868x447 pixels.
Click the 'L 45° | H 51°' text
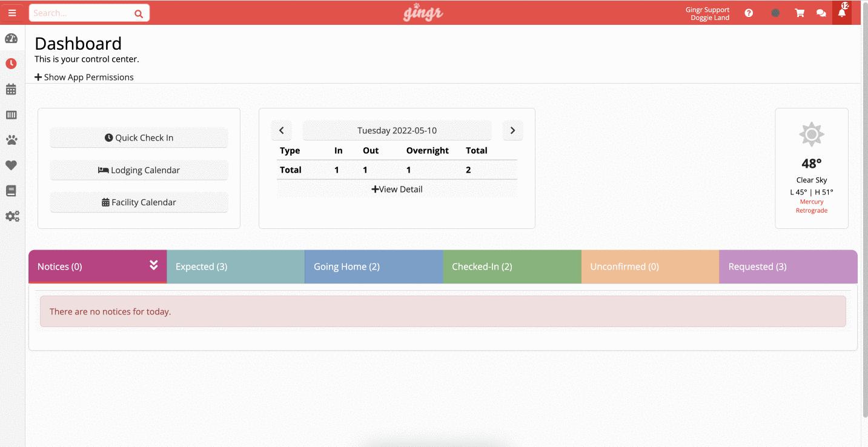[x=812, y=192]
